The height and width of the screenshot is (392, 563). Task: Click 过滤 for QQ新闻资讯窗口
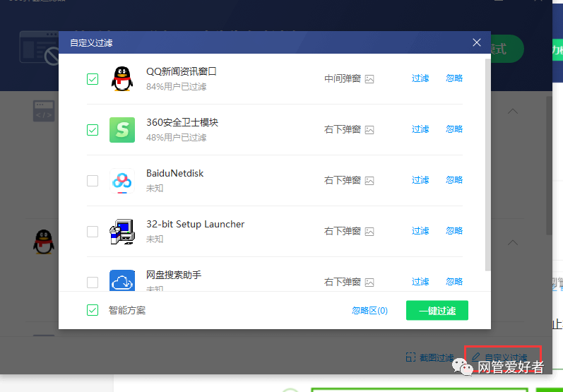(x=420, y=78)
